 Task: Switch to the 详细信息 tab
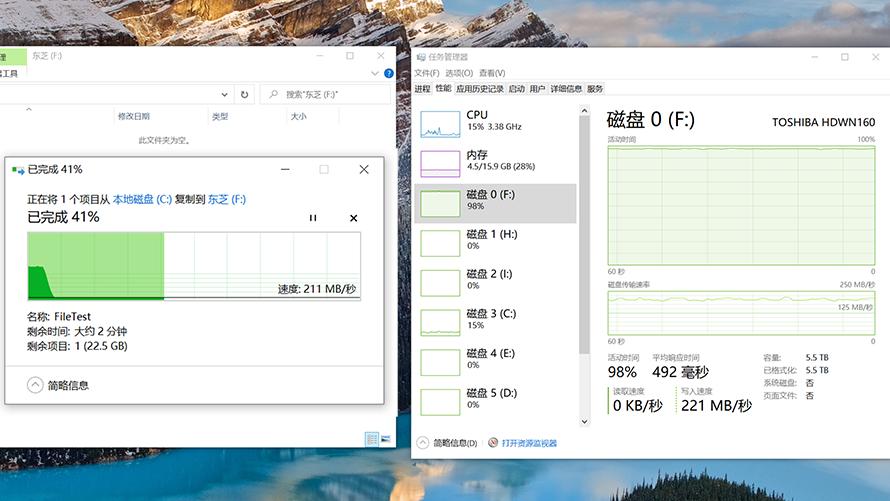click(566, 89)
